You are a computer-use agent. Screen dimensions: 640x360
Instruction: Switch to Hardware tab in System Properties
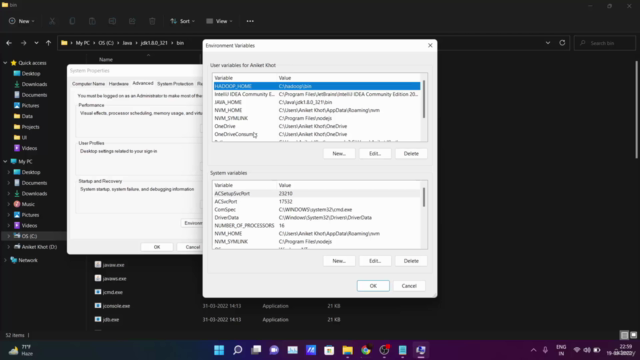tap(119, 84)
